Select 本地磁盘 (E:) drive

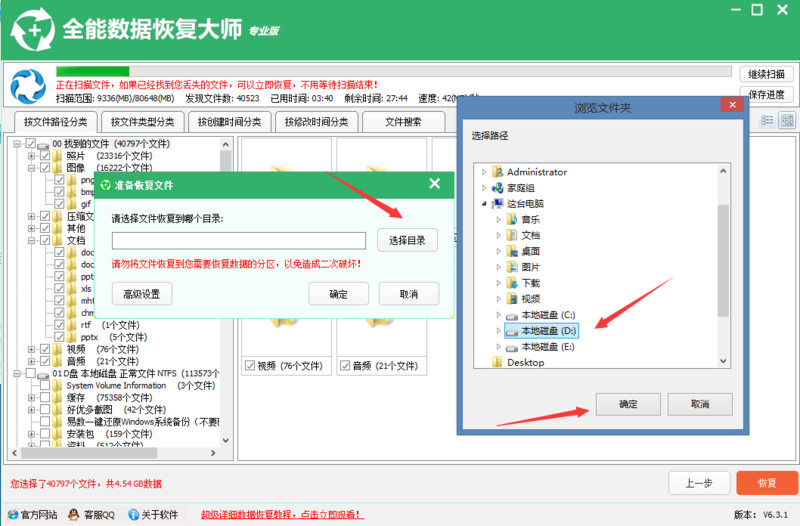[x=540, y=347]
